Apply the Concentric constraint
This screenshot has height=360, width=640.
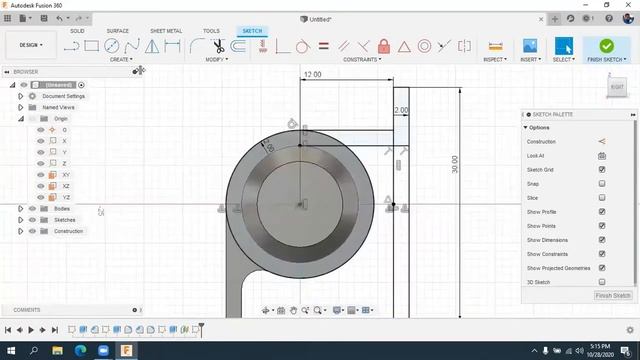click(x=424, y=46)
